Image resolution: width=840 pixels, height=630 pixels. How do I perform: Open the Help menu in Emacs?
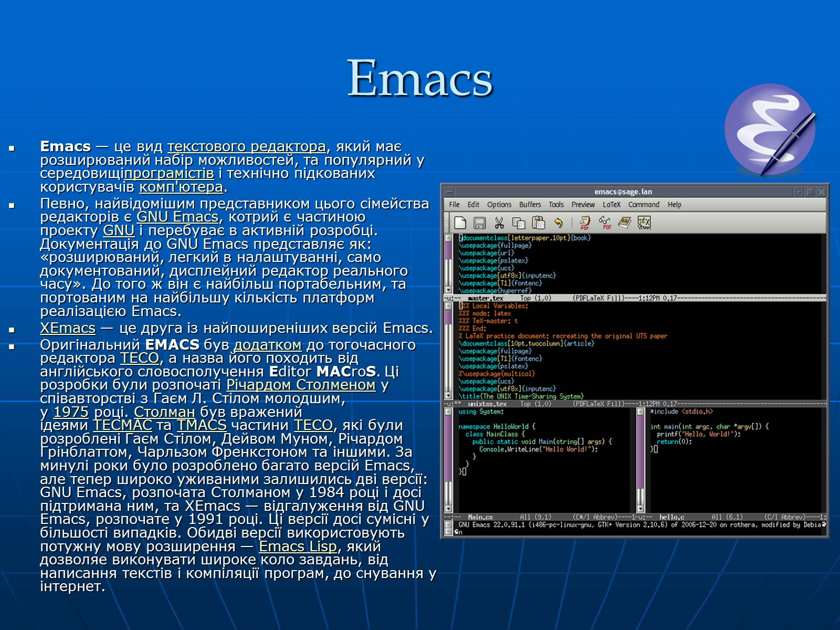675,205
